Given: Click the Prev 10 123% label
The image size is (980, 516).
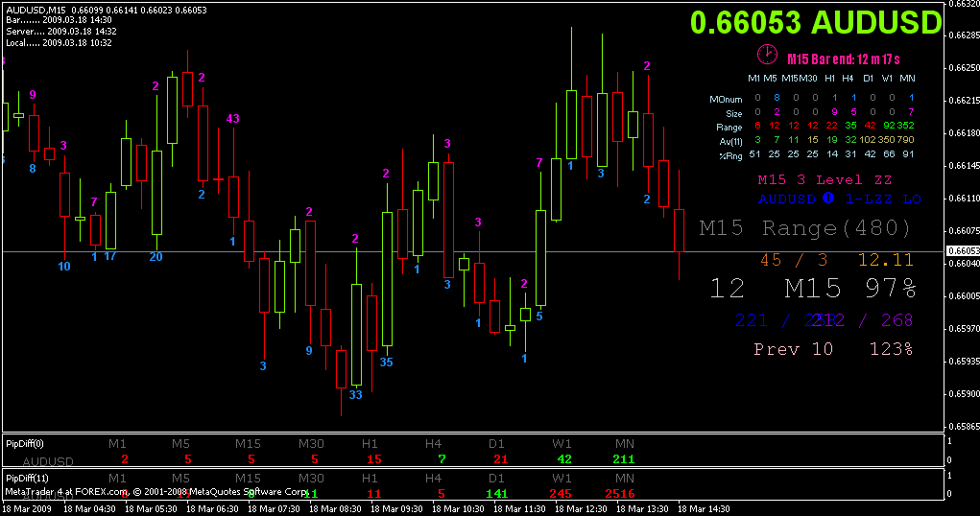Looking at the screenshot, I should point(833,348).
